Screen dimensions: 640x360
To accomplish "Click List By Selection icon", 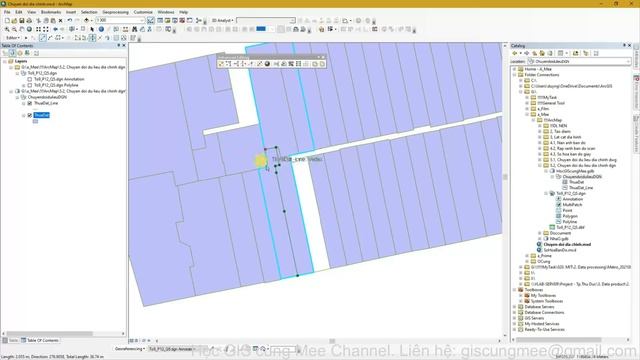I will coord(27,53).
